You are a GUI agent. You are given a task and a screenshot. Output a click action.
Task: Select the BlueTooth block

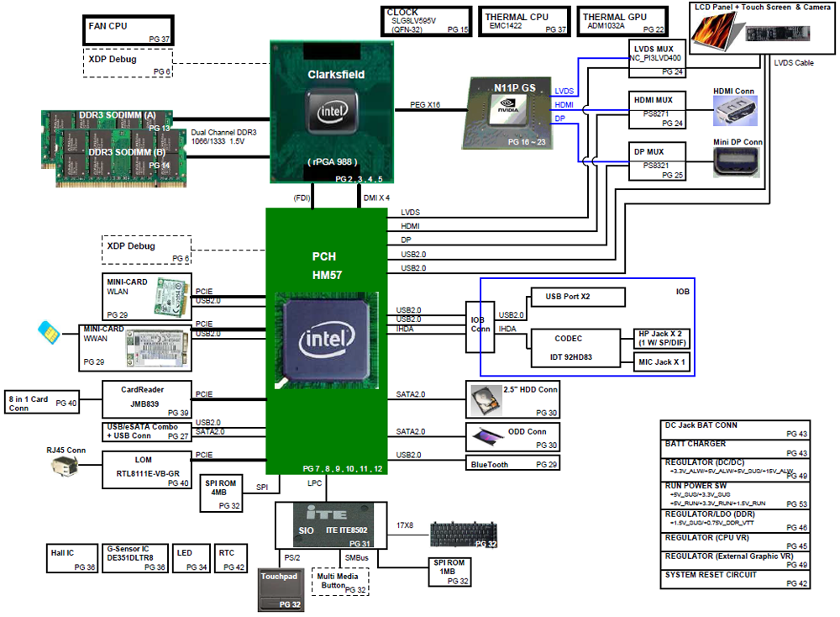512,463
